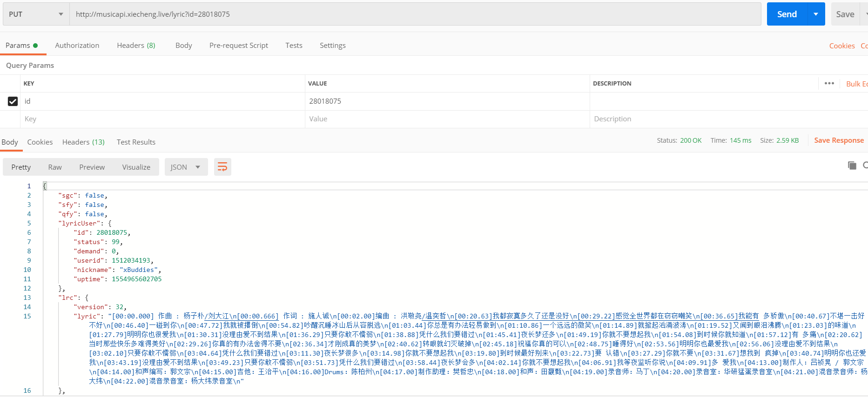Click the empty Description input field
This screenshot has height=397, width=868.
729,119
